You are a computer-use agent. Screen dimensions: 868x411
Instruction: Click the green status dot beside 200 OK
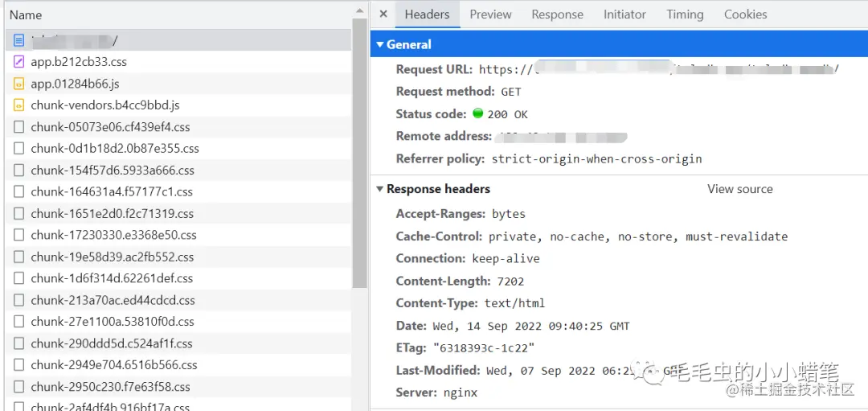point(477,113)
